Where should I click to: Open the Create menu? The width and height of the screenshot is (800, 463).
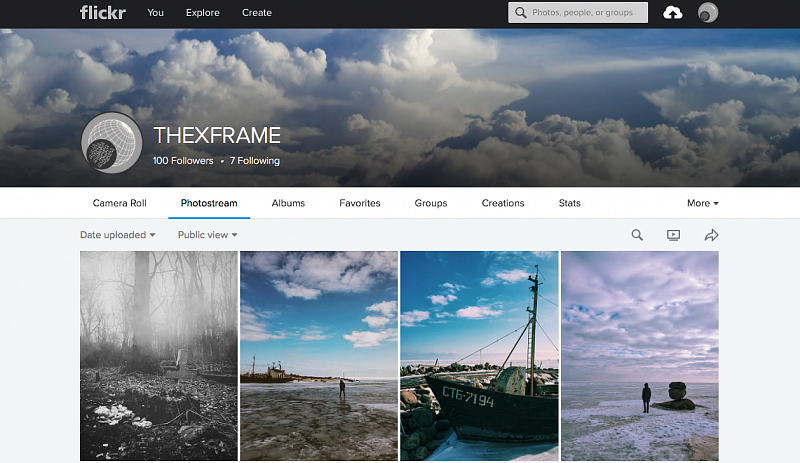(257, 13)
